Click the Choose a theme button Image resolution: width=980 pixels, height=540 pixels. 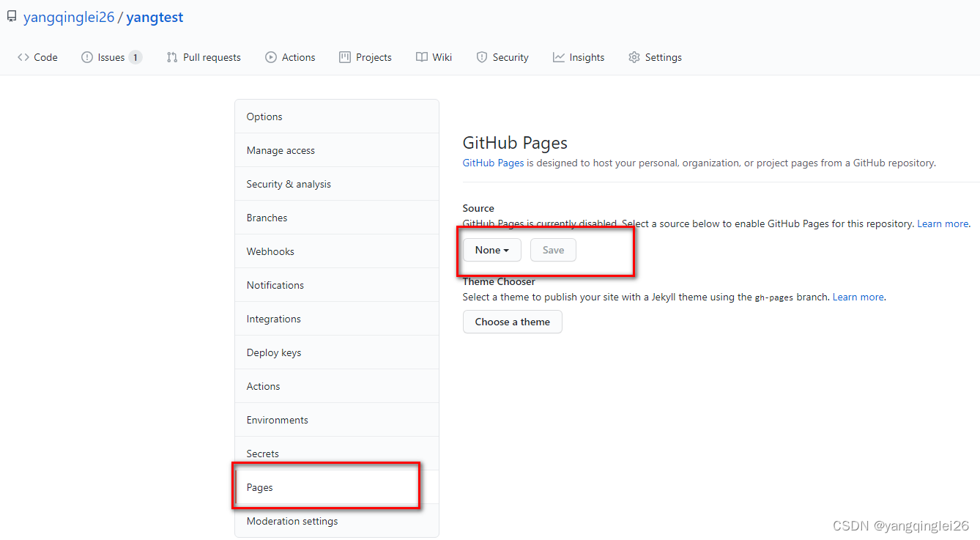pyautogui.click(x=513, y=322)
